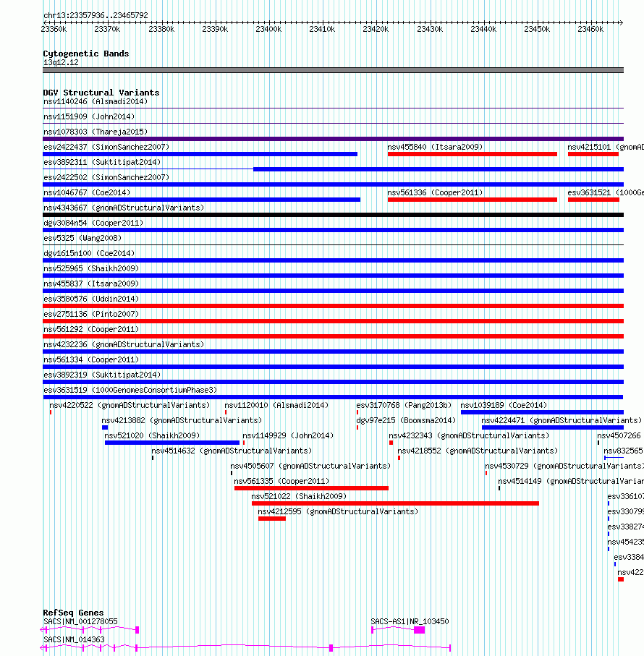Click the nsv561335 (Cooper2011) red bar
The width and height of the screenshot is (644, 656).
pos(311,488)
